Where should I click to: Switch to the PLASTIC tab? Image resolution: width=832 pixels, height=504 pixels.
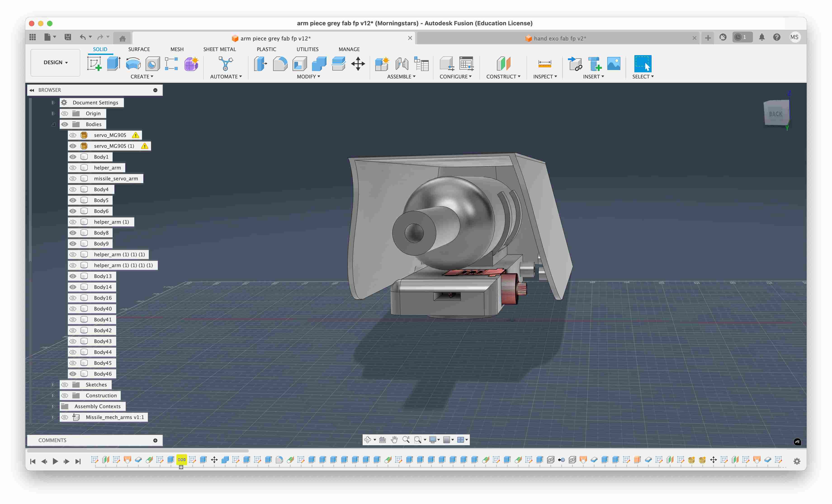pyautogui.click(x=266, y=49)
